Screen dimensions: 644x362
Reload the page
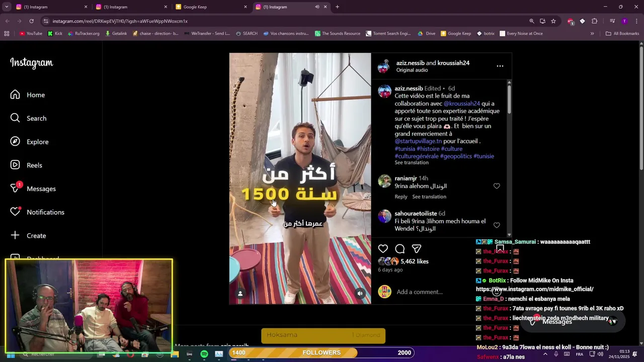[x=31, y=21]
